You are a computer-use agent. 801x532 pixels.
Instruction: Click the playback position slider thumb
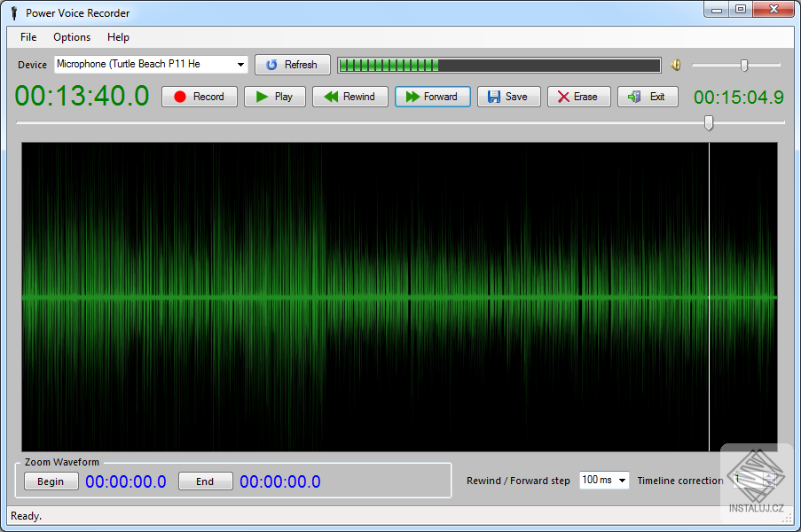(709, 122)
